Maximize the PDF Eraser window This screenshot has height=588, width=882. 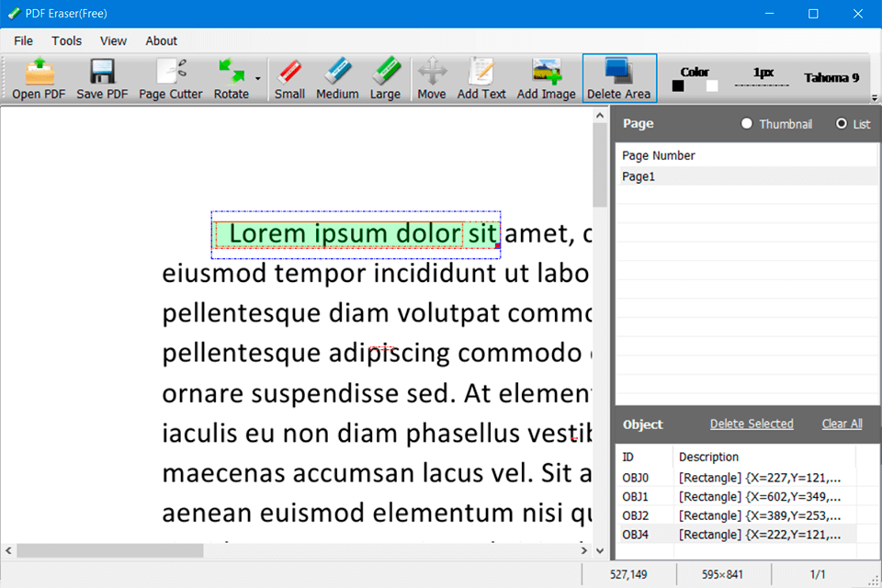coord(813,14)
